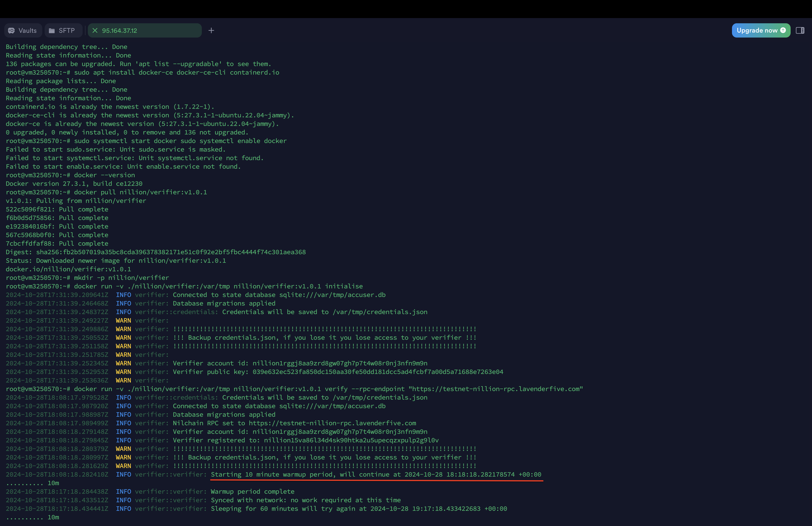Click the Nilchain RPC set to line
This screenshot has height=526, width=812.
point(211,423)
